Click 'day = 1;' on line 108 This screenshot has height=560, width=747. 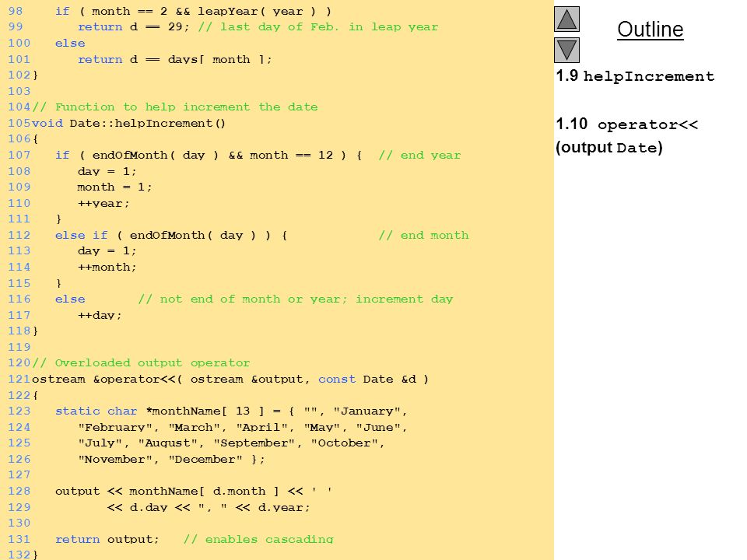107,171
